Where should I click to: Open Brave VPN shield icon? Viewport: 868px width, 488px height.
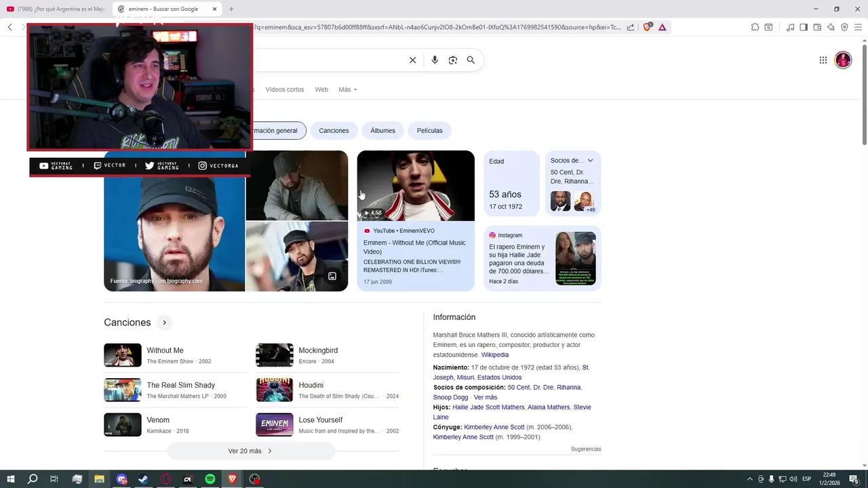tap(844, 27)
